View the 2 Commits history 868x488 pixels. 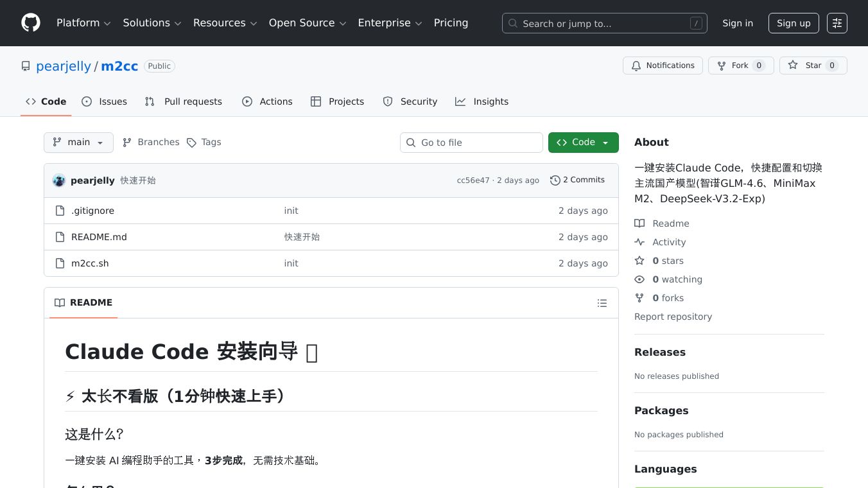[x=577, y=180]
